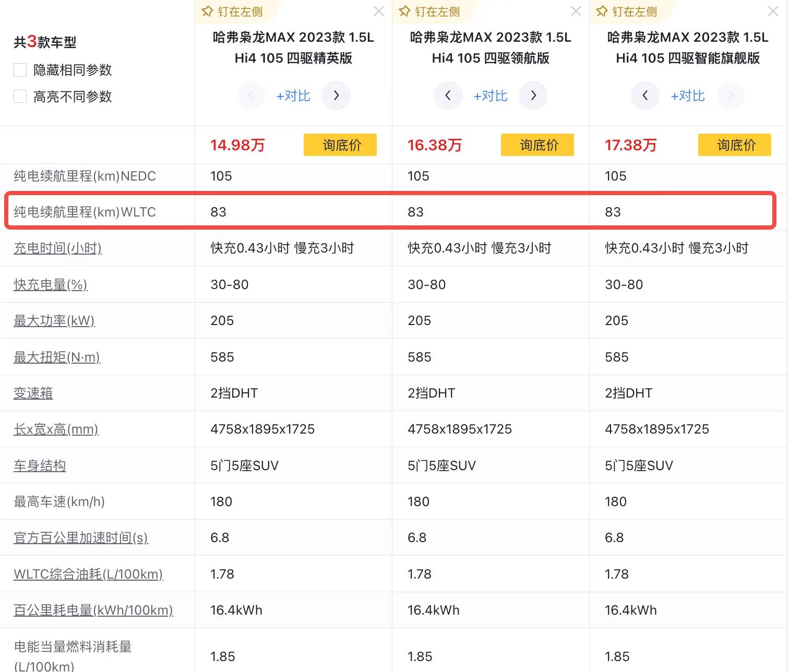Open the 最大功率(kW) parameter link
This screenshot has width=789, height=672.
[x=54, y=320]
